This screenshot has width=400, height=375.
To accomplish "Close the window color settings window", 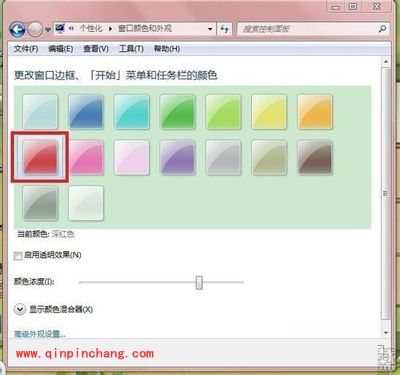I will click(377, 7).
